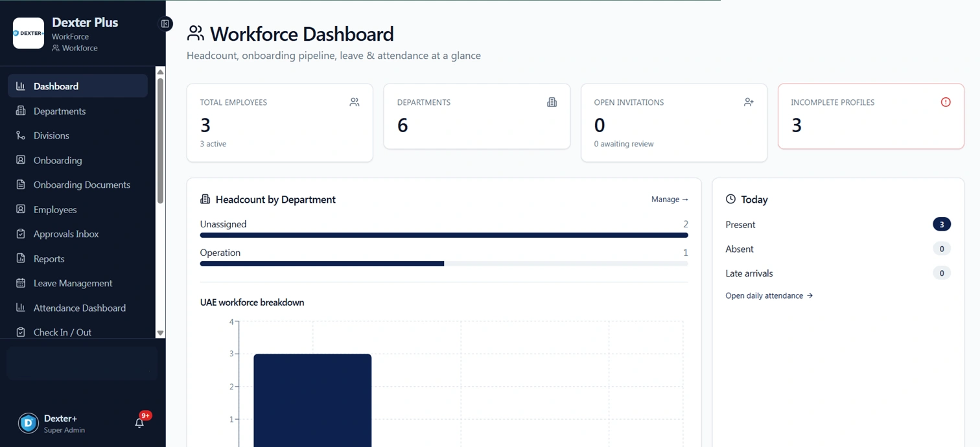980x447 pixels.
Task: Click the '0 awaiting review' text
Action: (x=624, y=144)
